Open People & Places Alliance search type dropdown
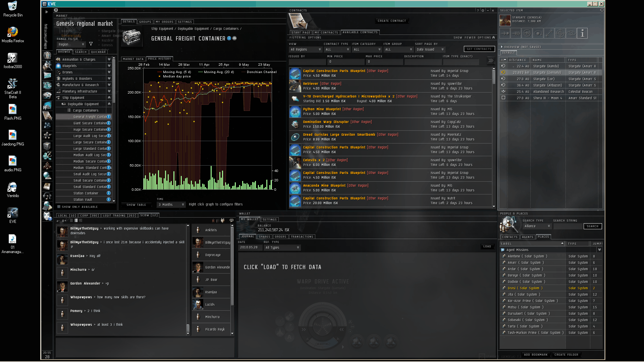This screenshot has height=362, width=644. (537, 226)
